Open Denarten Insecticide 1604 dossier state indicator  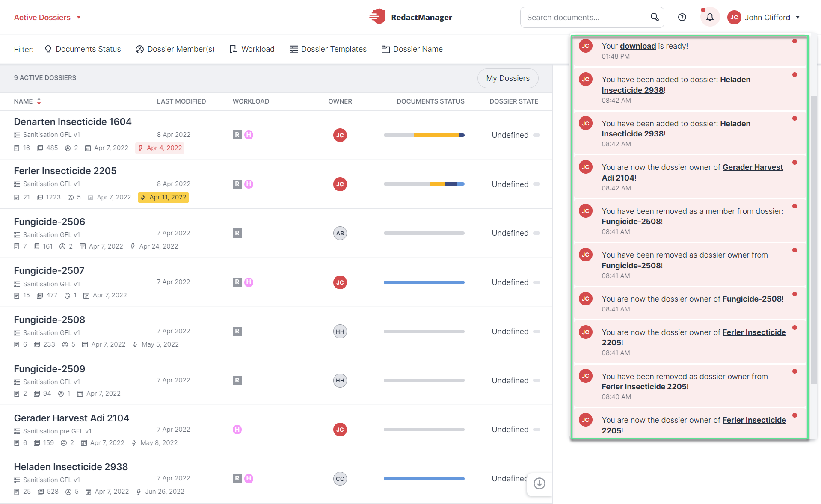[x=537, y=135]
